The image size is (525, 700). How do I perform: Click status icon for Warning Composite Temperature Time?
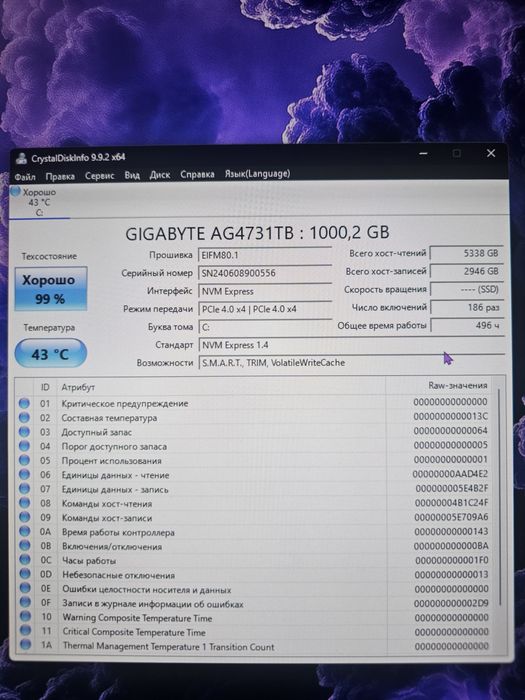(25, 617)
